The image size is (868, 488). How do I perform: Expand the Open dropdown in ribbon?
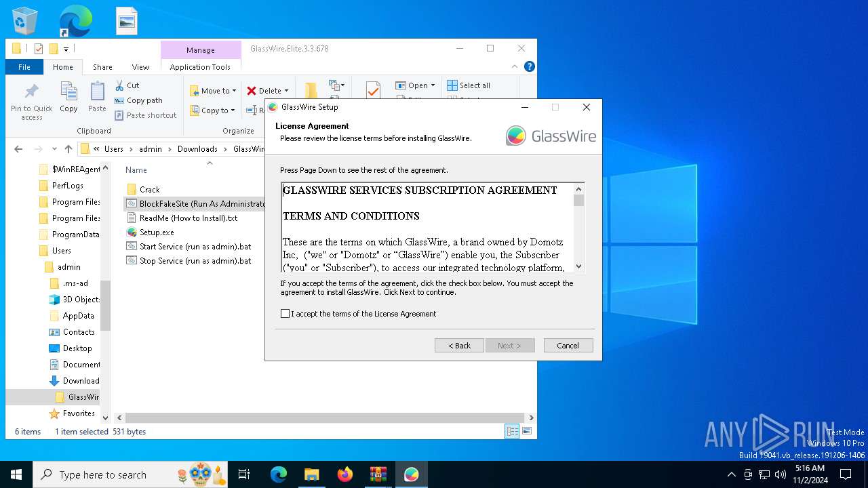(x=416, y=85)
